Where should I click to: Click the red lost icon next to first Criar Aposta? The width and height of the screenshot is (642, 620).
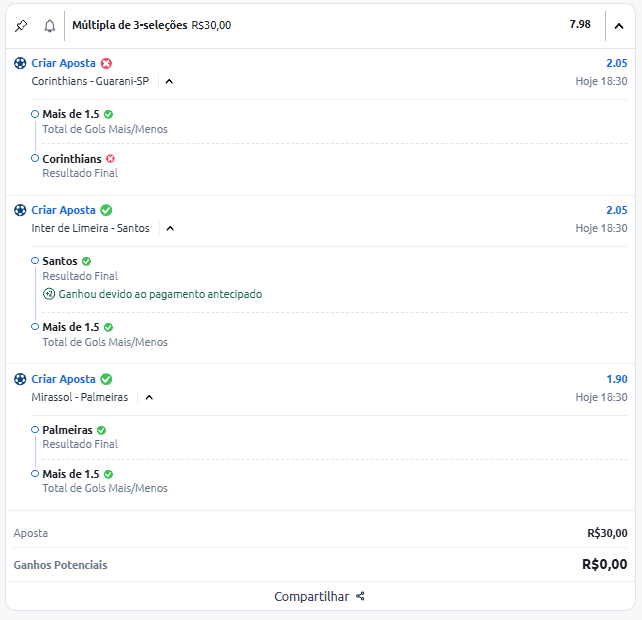(106, 63)
